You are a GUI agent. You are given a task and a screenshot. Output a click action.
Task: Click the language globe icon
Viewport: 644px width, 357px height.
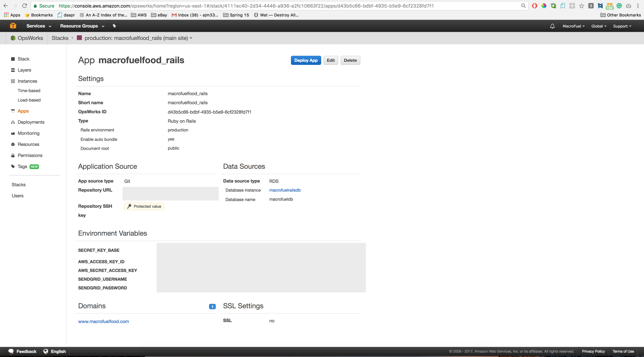pos(46,351)
